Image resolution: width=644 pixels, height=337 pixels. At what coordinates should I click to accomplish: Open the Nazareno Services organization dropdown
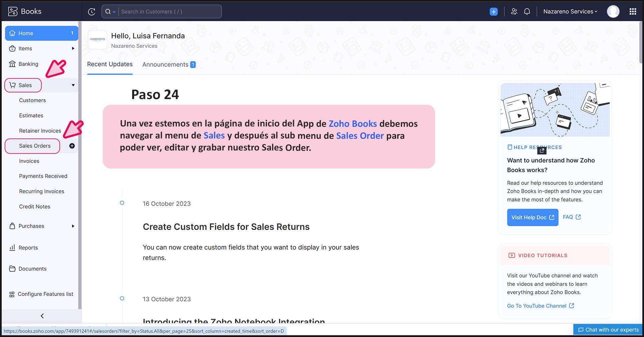tap(570, 12)
